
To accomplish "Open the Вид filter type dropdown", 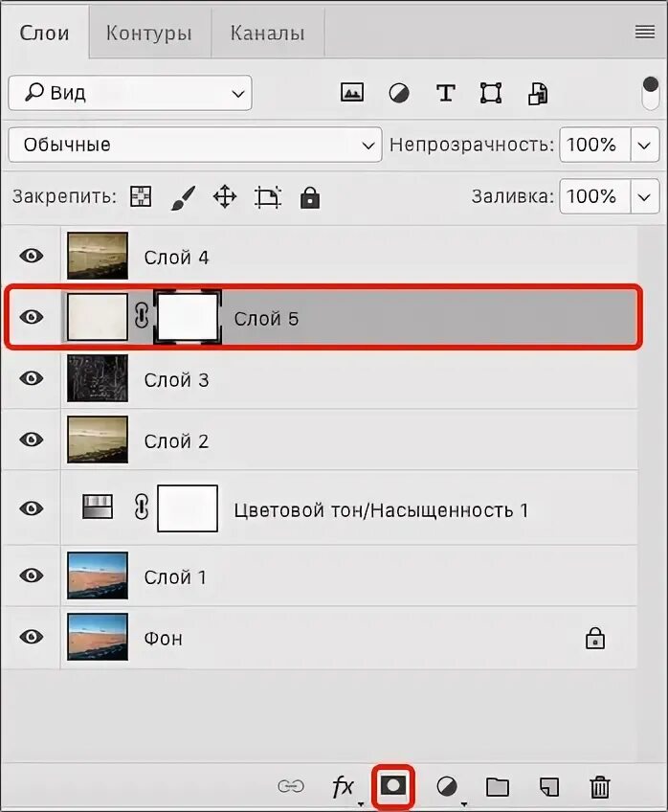I will tap(130, 93).
